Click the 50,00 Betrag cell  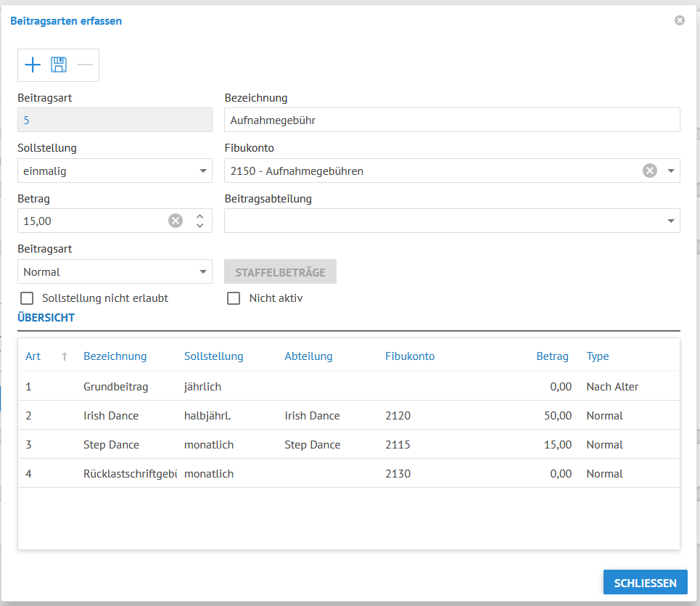(x=558, y=416)
